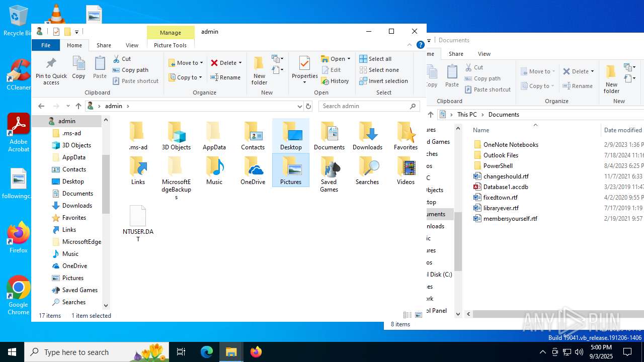
Task: Click Cut in the admin window ribbon
Action: [122, 59]
